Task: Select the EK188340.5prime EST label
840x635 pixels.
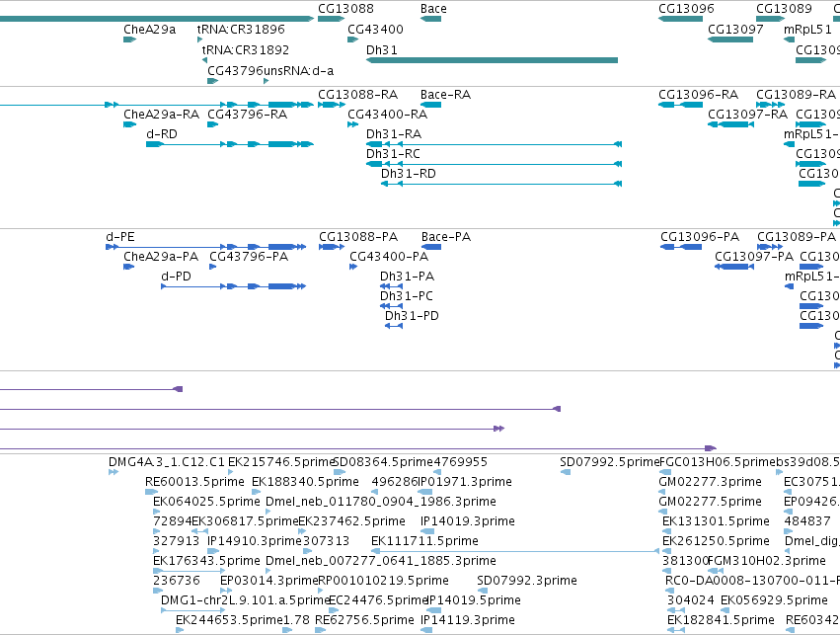Action: pyautogui.click(x=305, y=482)
